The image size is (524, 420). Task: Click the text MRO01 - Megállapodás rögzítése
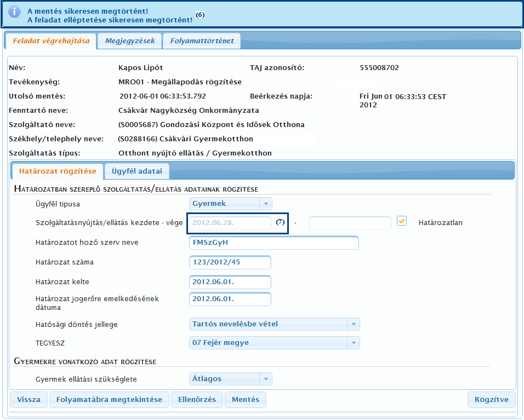pyautogui.click(x=180, y=82)
